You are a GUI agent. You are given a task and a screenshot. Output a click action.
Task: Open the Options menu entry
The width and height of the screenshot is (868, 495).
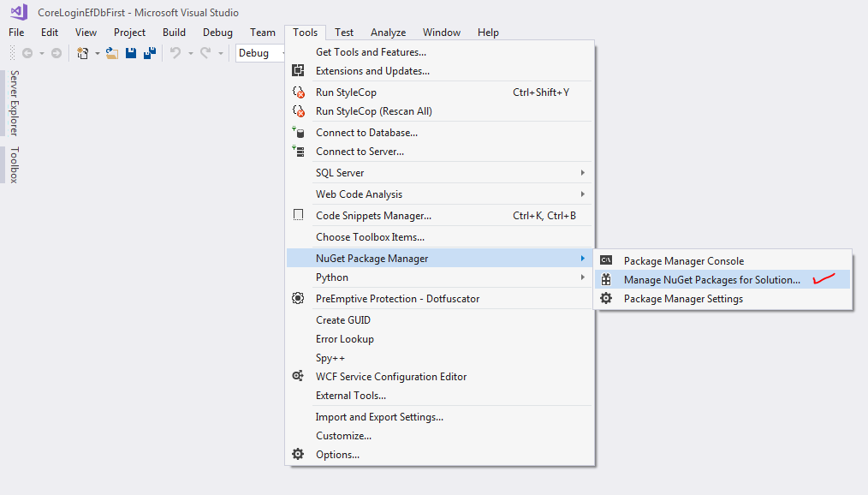click(337, 455)
